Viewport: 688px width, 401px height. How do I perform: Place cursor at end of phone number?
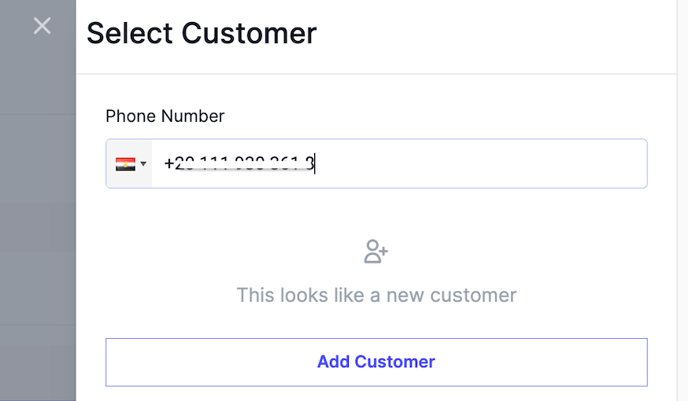[314, 164]
